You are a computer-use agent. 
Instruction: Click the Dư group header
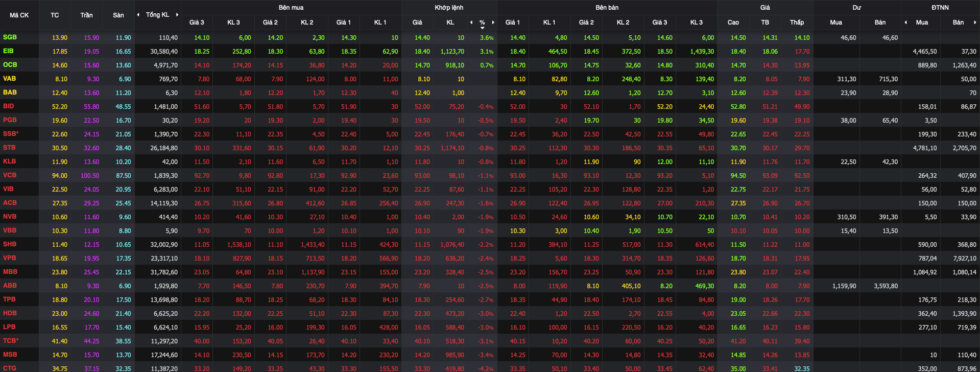[857, 8]
